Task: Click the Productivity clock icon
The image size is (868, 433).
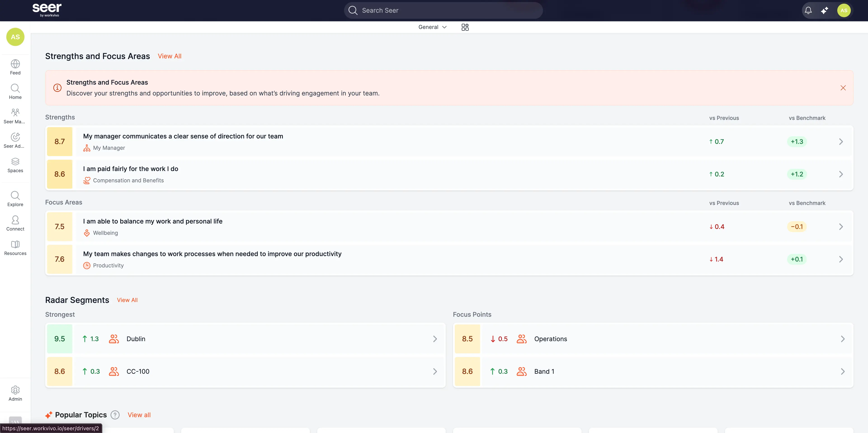Action: (87, 265)
